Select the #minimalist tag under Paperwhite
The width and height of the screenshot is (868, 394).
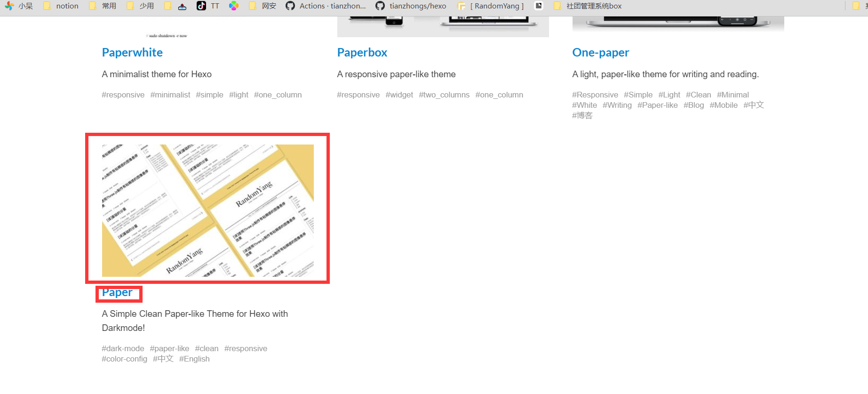coord(170,95)
